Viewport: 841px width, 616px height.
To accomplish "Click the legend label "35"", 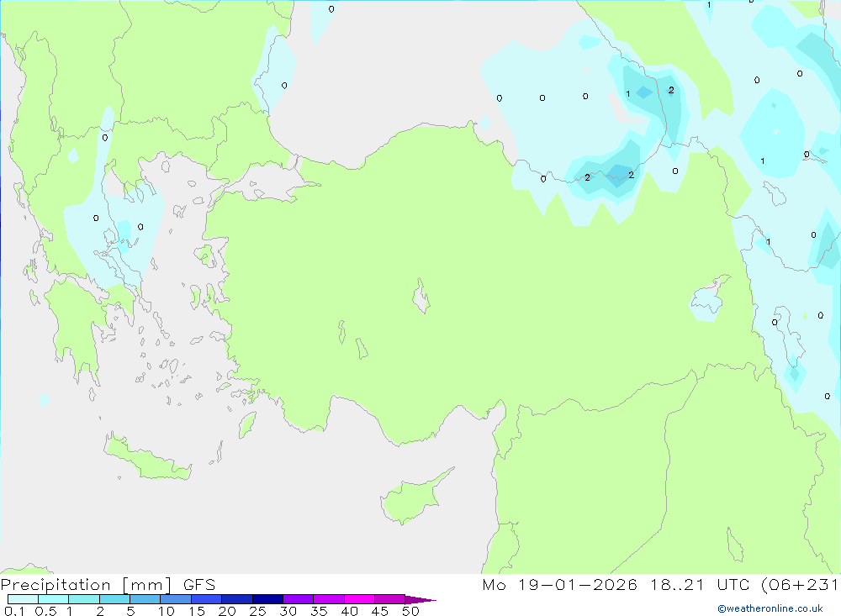I will pyautogui.click(x=319, y=611).
